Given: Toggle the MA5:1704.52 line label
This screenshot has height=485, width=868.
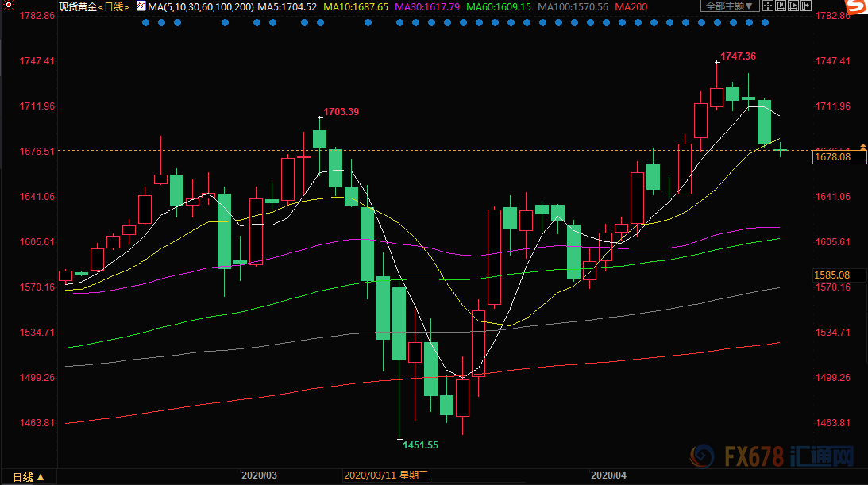Looking at the screenshot, I should [x=287, y=6].
